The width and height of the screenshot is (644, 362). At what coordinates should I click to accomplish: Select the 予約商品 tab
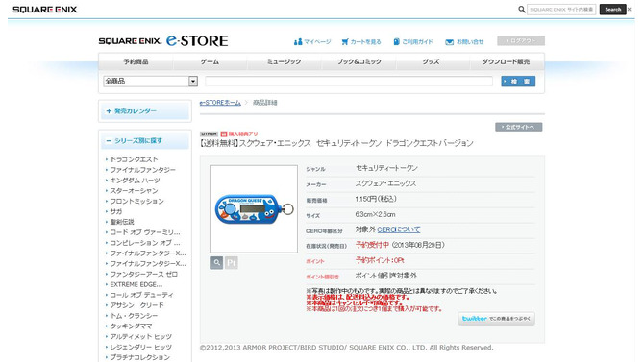[x=136, y=61]
